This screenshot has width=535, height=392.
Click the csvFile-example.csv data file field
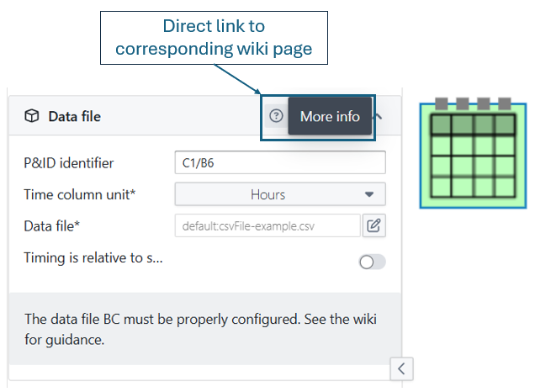coord(267,225)
